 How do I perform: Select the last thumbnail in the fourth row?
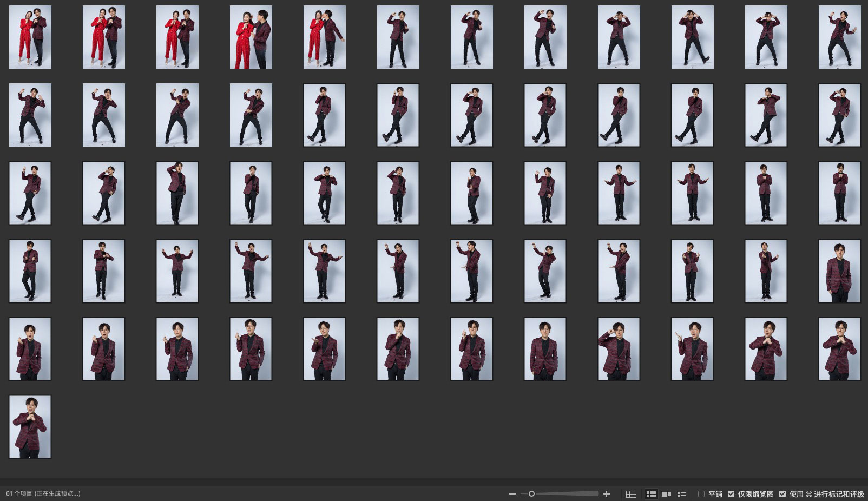pos(839,271)
